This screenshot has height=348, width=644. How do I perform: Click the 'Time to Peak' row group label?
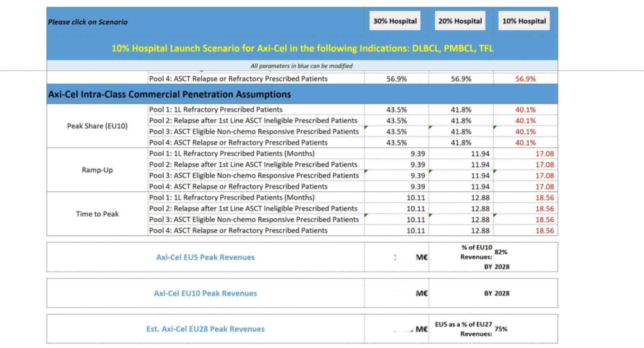(97, 214)
